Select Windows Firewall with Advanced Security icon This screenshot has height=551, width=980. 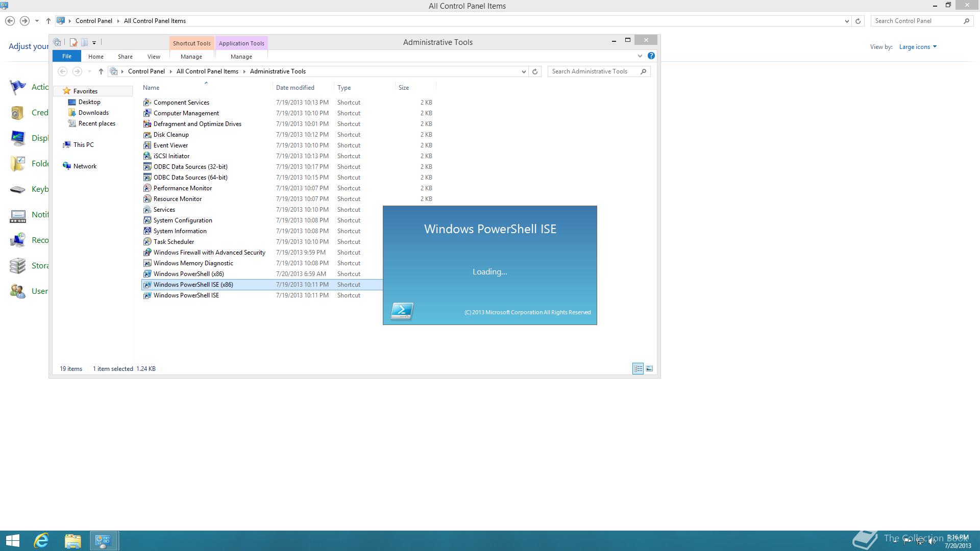tap(148, 253)
